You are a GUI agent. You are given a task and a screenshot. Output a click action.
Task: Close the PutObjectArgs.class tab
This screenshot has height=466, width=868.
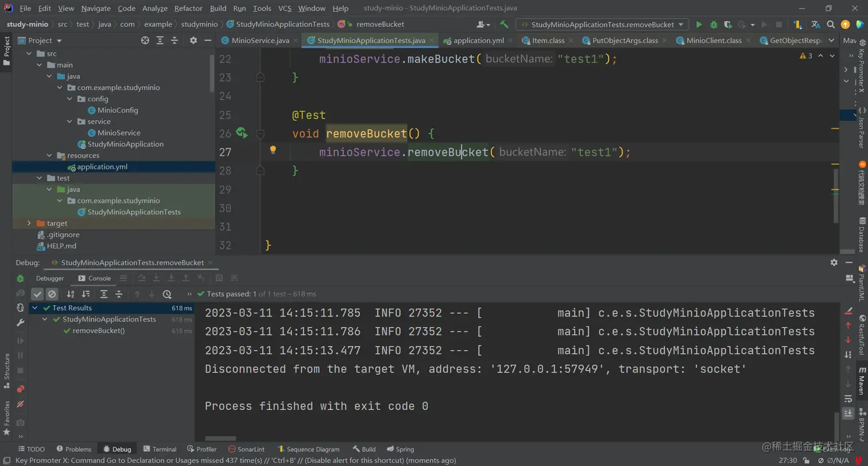[x=665, y=40]
